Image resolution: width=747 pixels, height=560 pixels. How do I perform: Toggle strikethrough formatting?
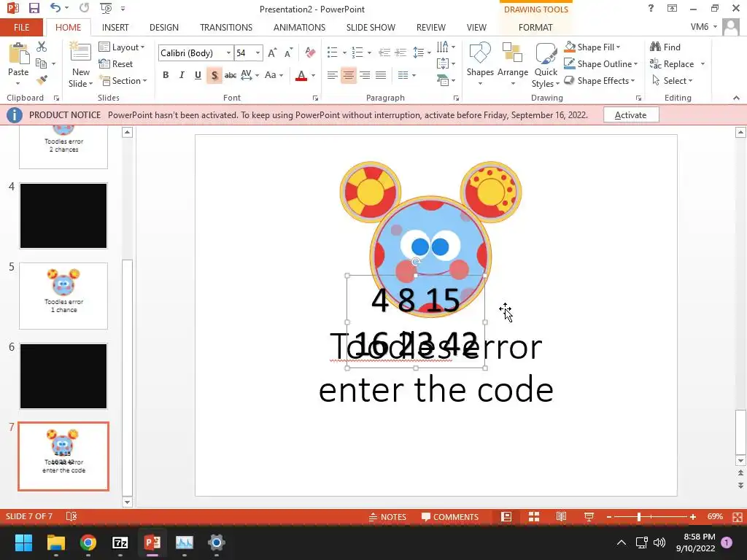(x=231, y=75)
